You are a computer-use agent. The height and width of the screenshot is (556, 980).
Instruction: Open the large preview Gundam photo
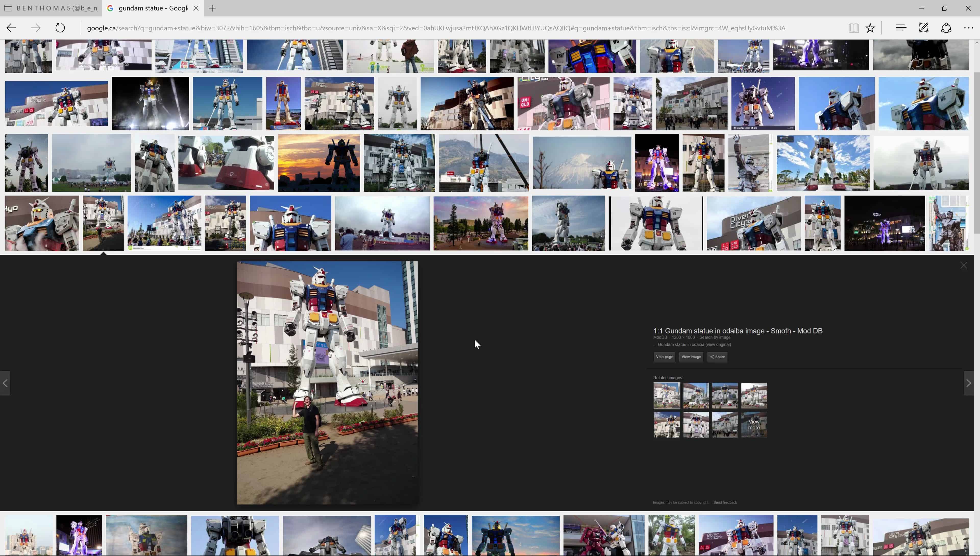pos(327,383)
